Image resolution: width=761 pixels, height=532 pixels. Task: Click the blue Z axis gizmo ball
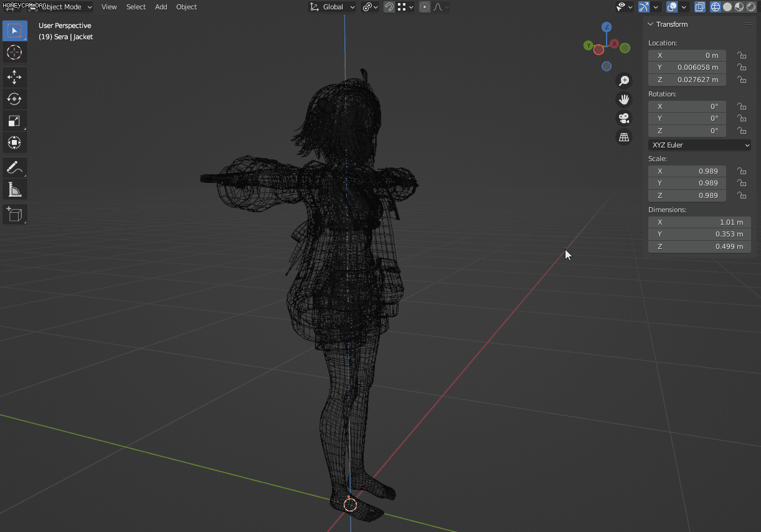click(x=607, y=27)
